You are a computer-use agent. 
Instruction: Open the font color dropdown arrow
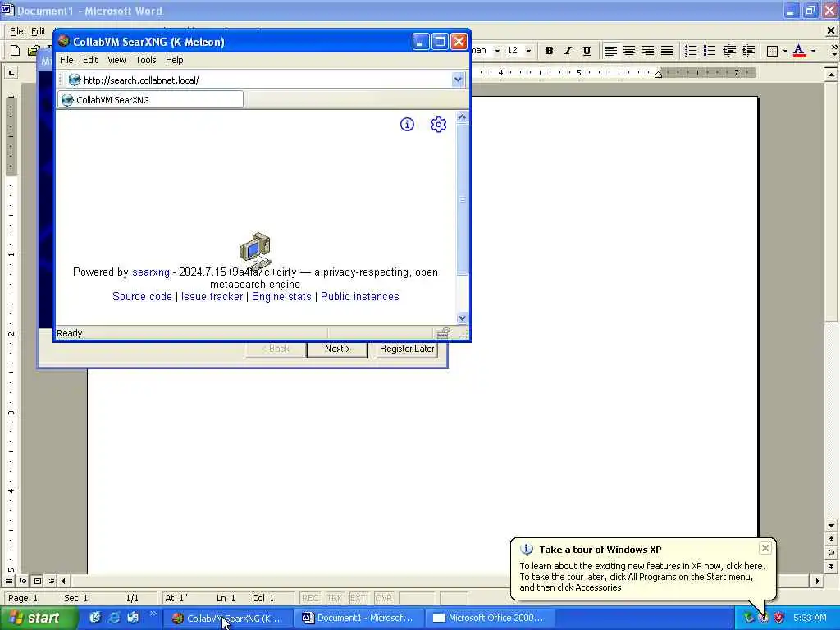[x=813, y=51]
